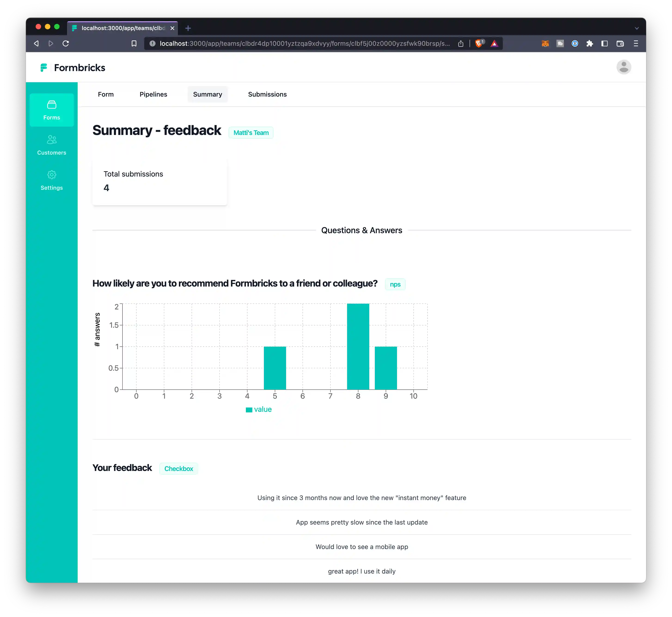Reload the page with browser refresh icon

[x=66, y=43]
